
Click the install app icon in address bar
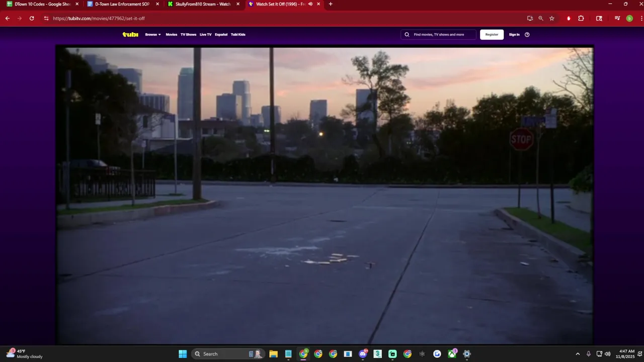[x=530, y=18]
